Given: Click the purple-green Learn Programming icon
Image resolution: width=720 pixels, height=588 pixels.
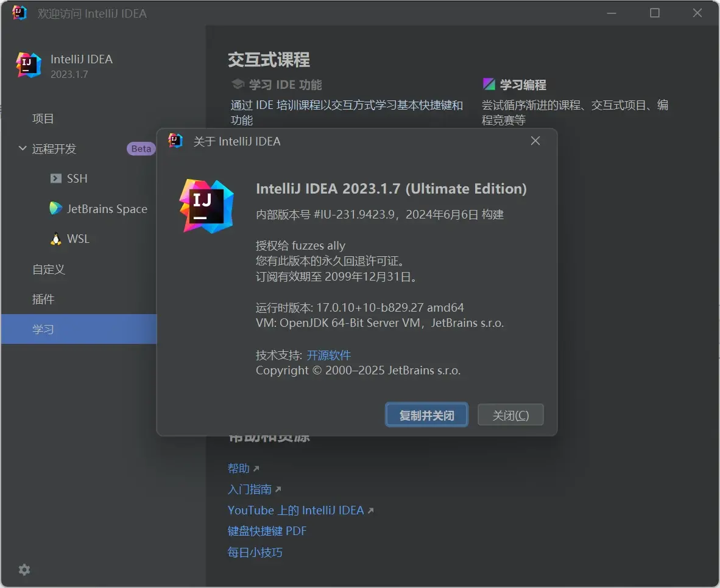Looking at the screenshot, I should pyautogui.click(x=489, y=84).
